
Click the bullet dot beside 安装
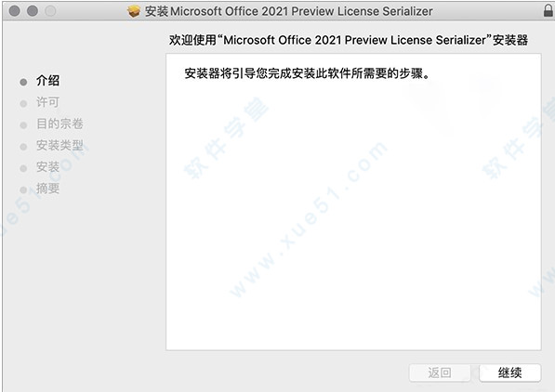point(23,168)
